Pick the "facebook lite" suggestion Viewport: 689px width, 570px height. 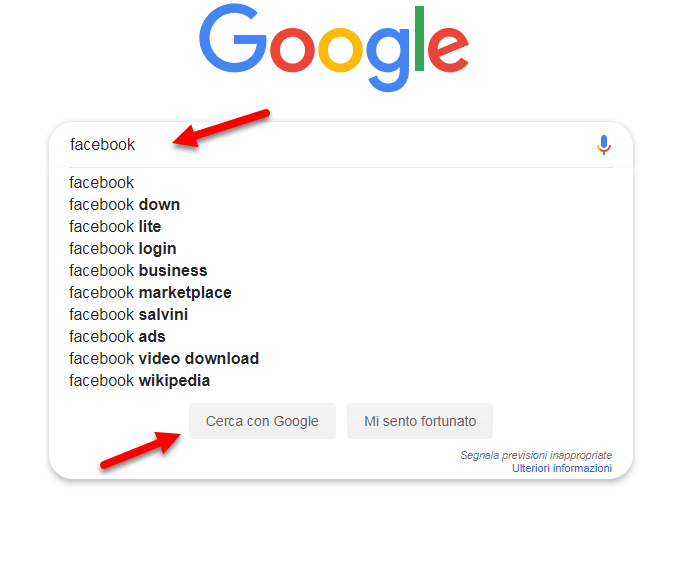click(x=115, y=226)
